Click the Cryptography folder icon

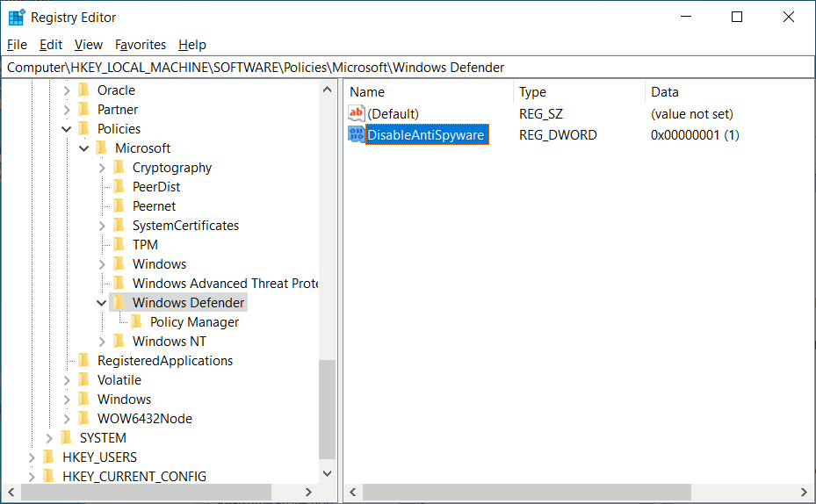[x=119, y=168]
